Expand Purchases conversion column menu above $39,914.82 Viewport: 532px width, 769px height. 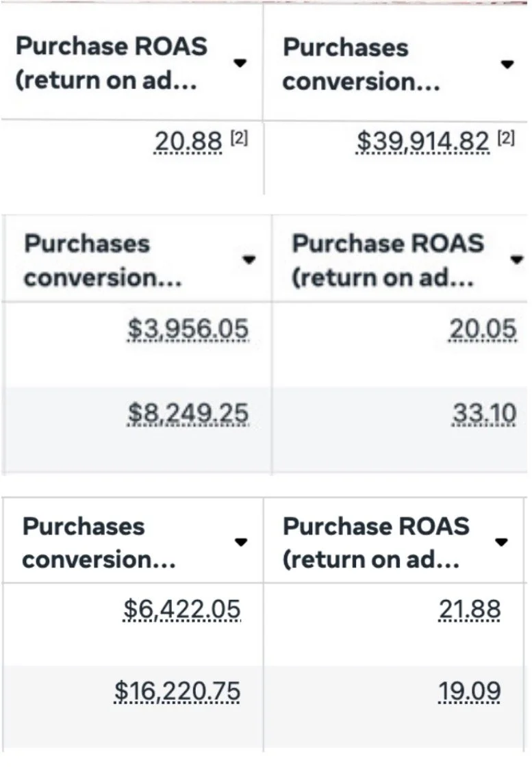pyautogui.click(x=507, y=64)
